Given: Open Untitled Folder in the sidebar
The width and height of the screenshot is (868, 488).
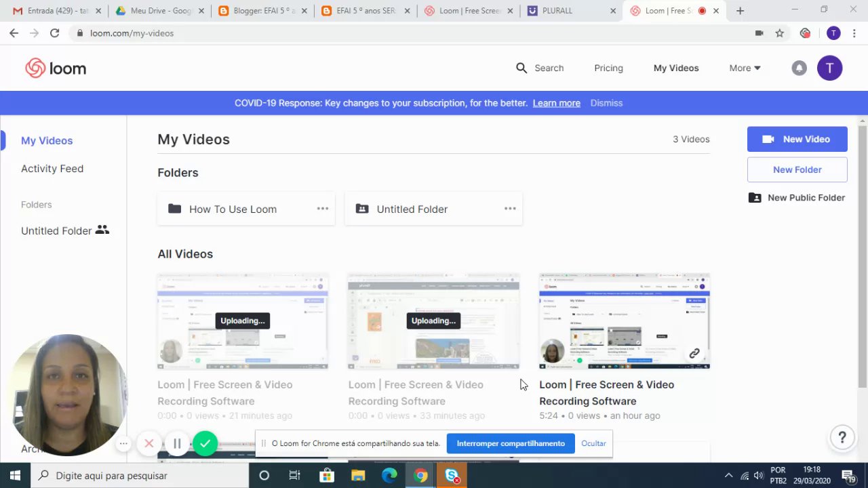Looking at the screenshot, I should click(x=65, y=230).
